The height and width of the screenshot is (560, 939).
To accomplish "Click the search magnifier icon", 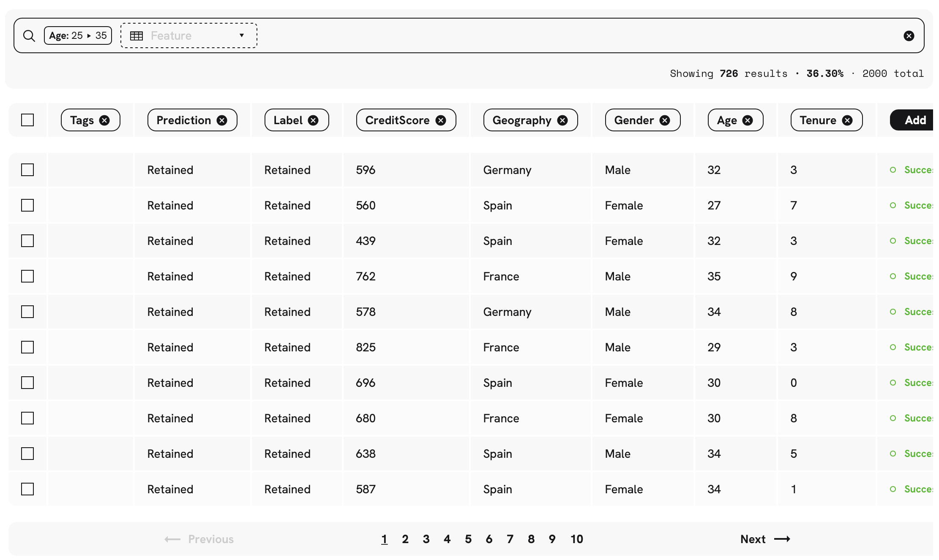I will point(29,36).
